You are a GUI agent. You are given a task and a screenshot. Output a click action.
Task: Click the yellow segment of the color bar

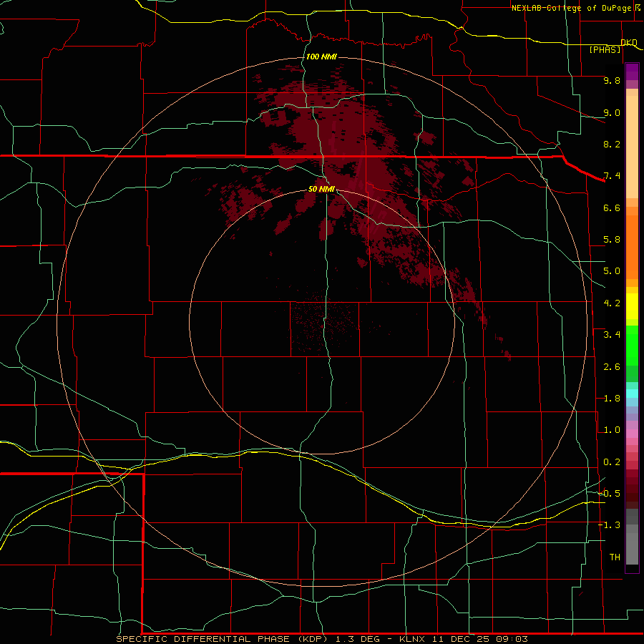point(632,306)
